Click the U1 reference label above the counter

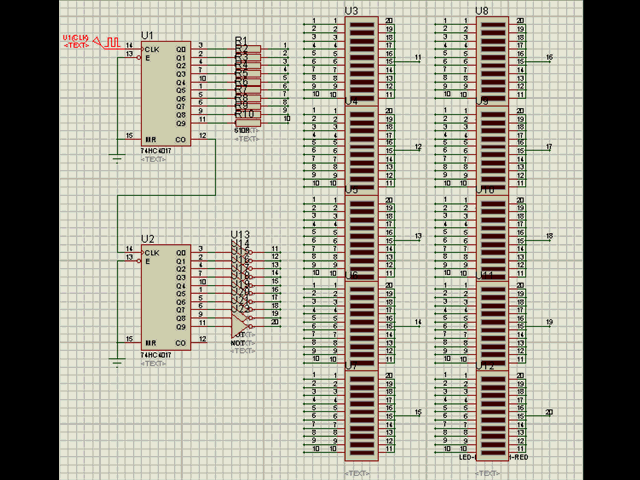pyautogui.click(x=147, y=36)
